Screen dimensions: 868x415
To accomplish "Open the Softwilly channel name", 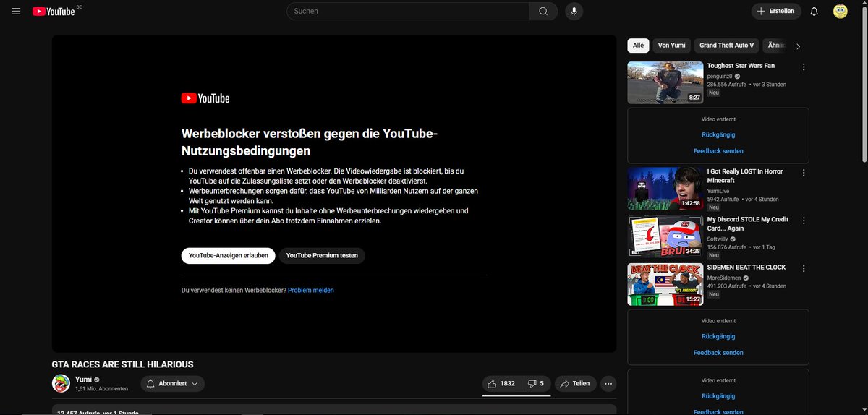I will pos(718,239).
